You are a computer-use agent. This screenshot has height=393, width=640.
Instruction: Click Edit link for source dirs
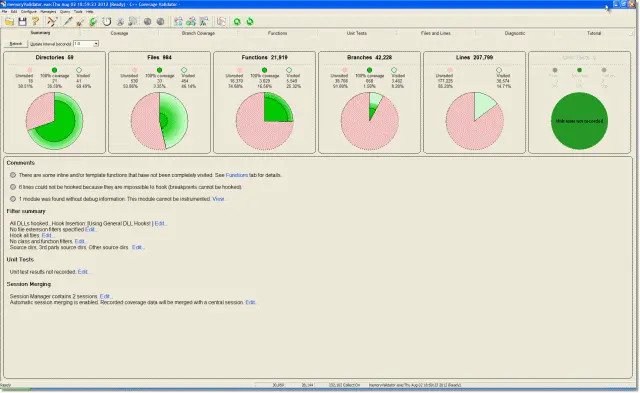[x=137, y=247]
